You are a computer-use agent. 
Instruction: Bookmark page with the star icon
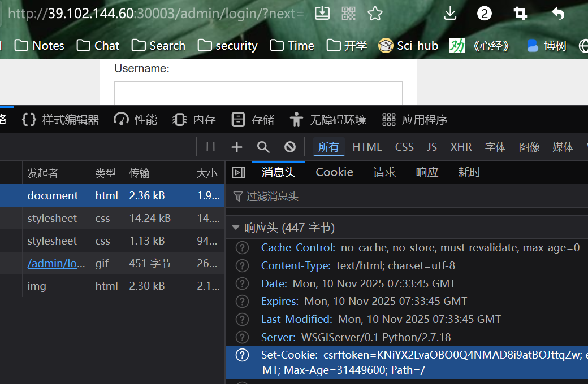pos(375,14)
